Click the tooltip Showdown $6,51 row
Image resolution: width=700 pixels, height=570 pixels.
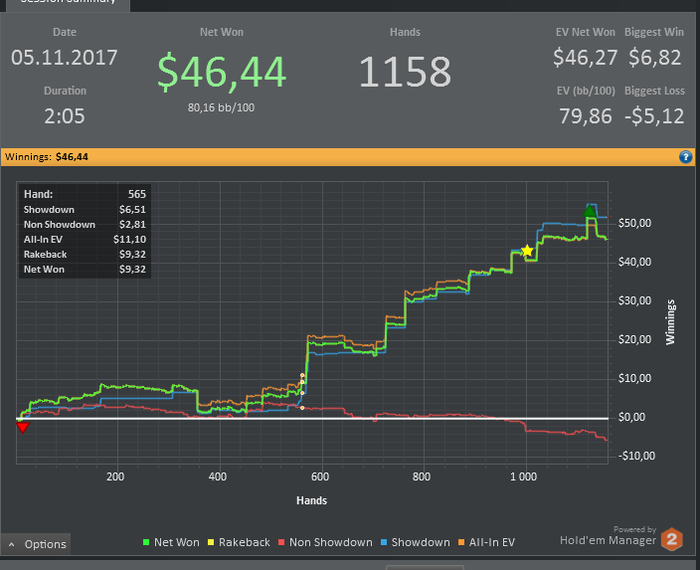pyautogui.click(x=85, y=209)
